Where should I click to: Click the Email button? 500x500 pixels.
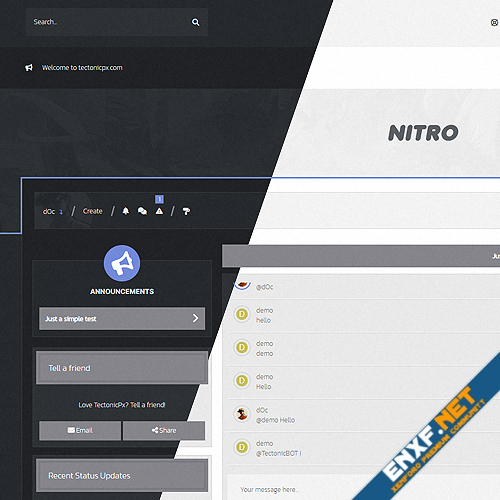pyautogui.click(x=80, y=430)
